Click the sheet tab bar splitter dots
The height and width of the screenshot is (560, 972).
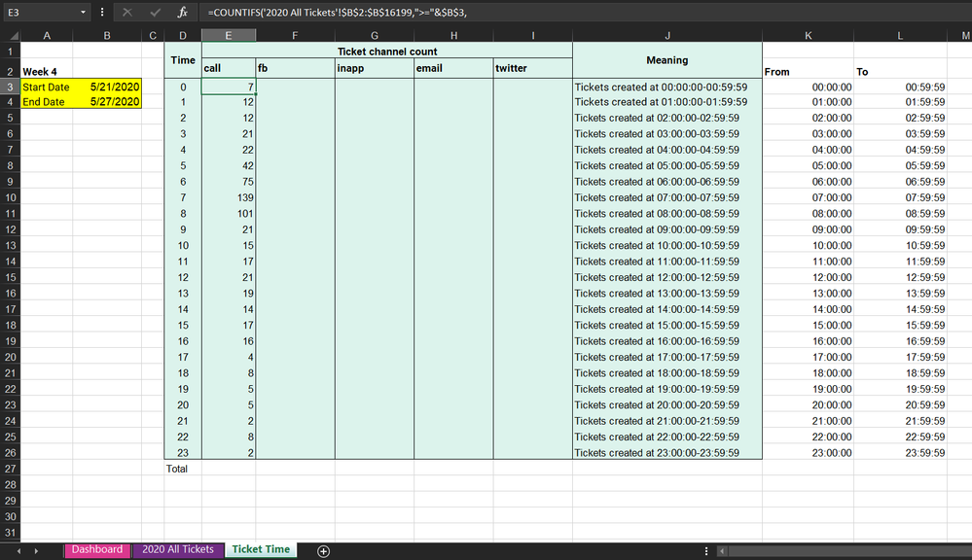[x=706, y=550]
